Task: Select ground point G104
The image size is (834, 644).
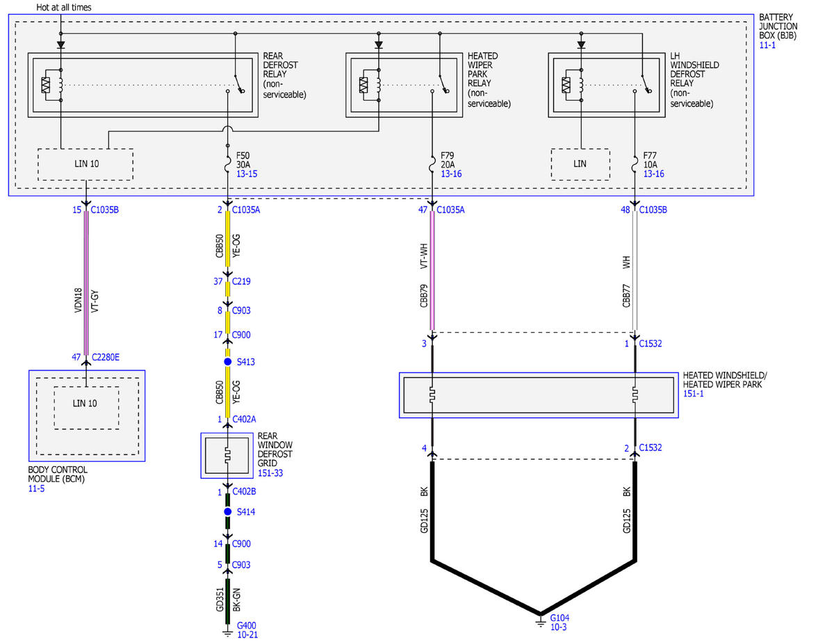Action: pos(560,618)
